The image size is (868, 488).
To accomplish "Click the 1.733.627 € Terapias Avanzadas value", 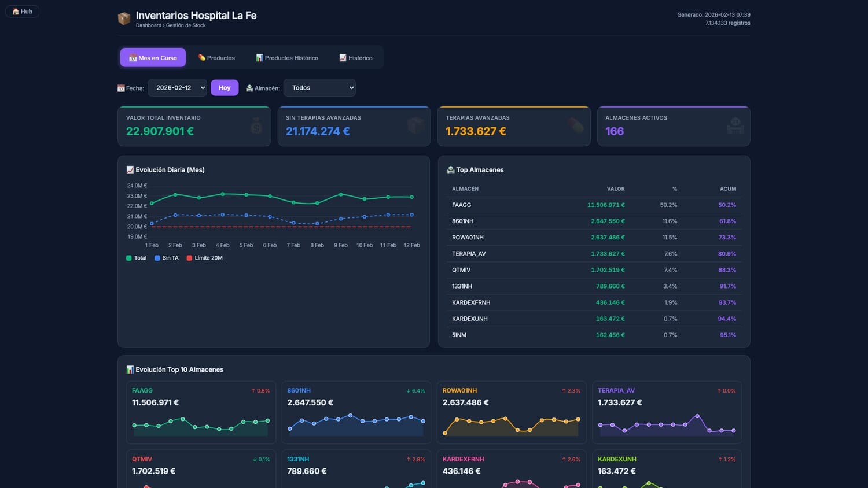I will pyautogui.click(x=476, y=131).
